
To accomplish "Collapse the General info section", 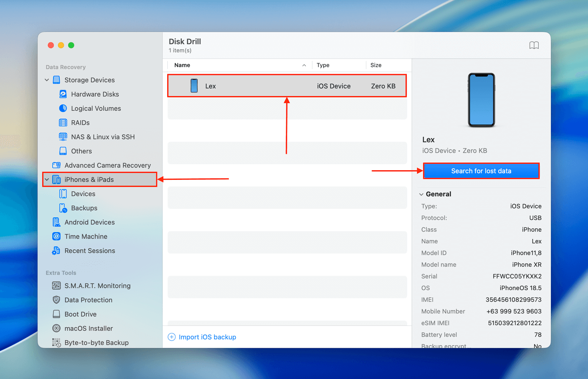I will (x=421, y=194).
